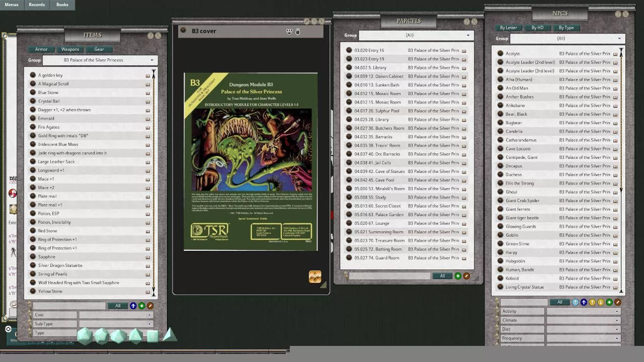Switch NPCs view to By HD

point(537,28)
